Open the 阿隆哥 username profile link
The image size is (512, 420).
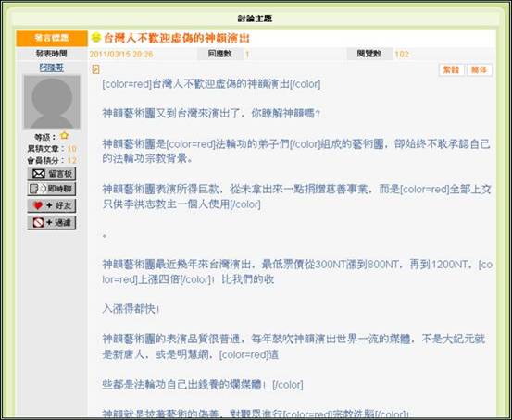tap(52, 68)
